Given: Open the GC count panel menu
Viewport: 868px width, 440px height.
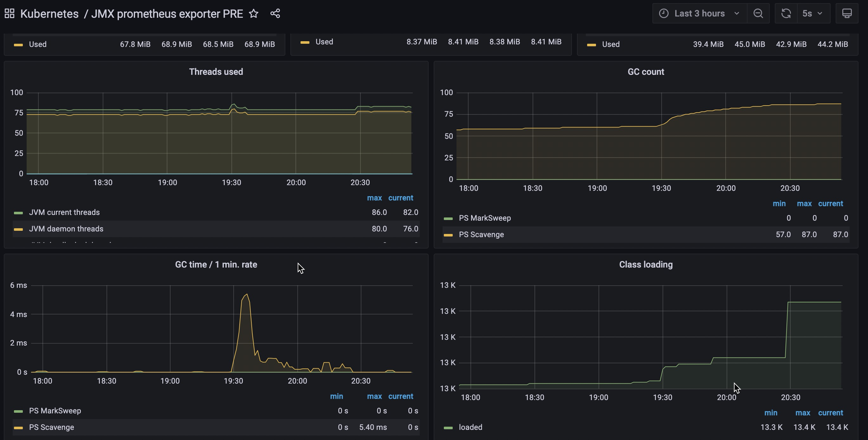Looking at the screenshot, I should point(645,72).
